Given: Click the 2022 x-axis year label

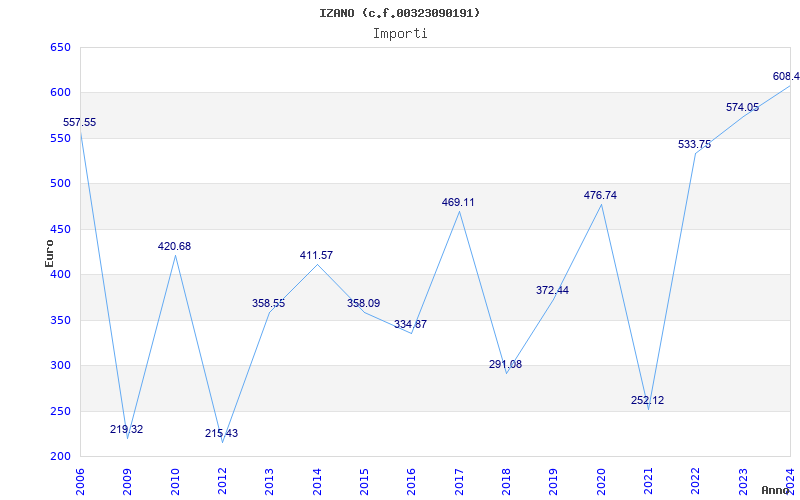Looking at the screenshot, I should pyautogui.click(x=696, y=482).
